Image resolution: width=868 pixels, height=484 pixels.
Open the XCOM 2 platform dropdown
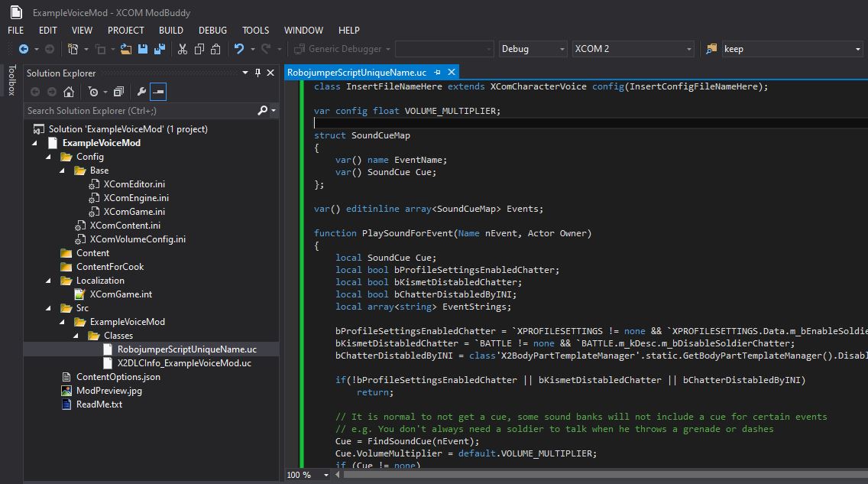pyautogui.click(x=633, y=49)
